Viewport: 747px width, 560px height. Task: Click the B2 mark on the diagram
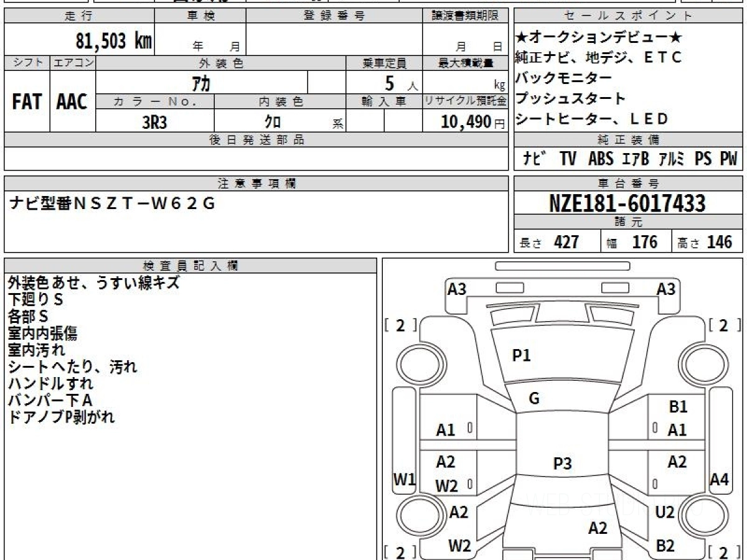[x=665, y=546]
